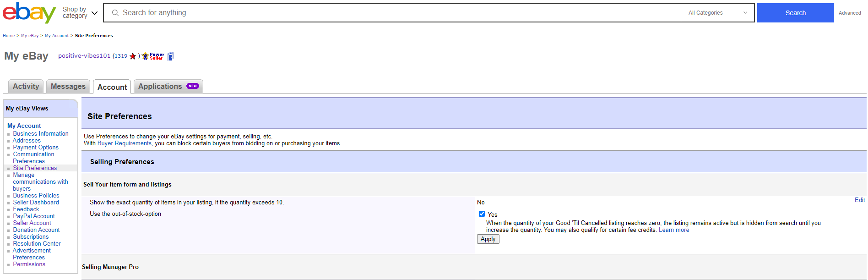This screenshot has height=280, width=868.
Task: Click My Account in the breadcrumb
Action: pos(57,36)
